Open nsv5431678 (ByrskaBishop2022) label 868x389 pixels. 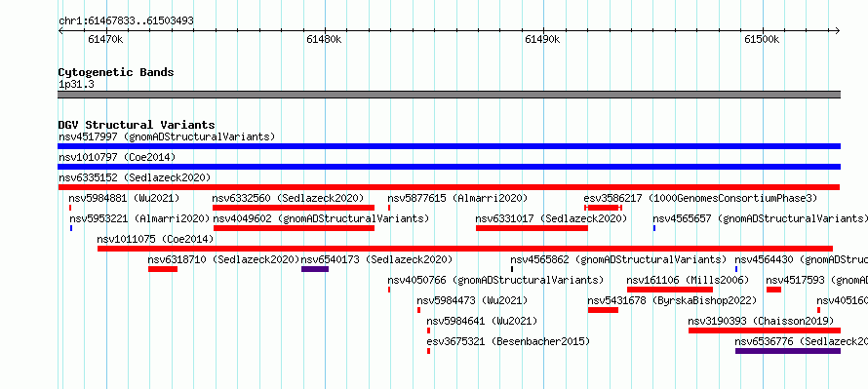coord(672,300)
